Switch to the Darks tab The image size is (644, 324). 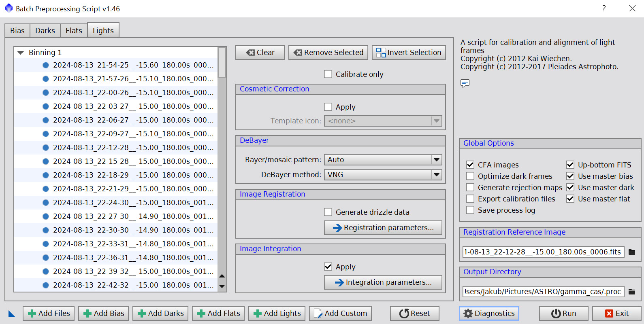tap(45, 31)
